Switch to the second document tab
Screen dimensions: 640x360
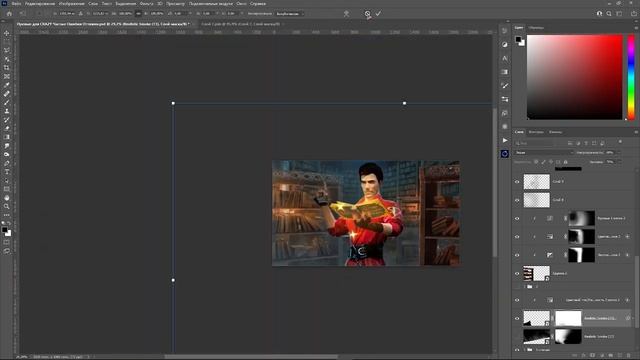[240, 24]
